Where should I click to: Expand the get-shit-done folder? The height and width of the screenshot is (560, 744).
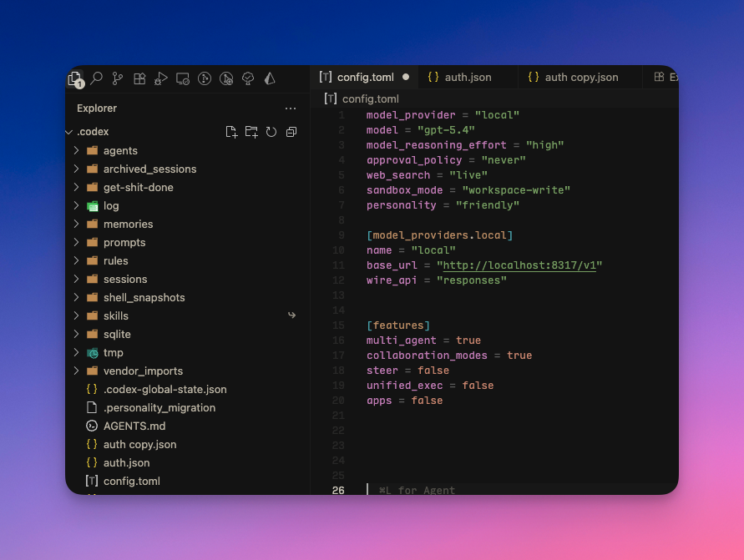76,187
